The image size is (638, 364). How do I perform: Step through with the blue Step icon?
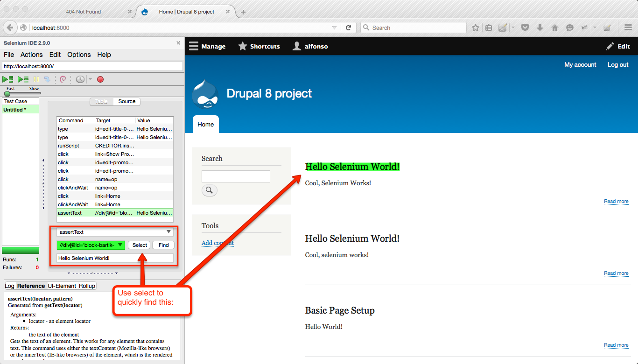click(47, 79)
